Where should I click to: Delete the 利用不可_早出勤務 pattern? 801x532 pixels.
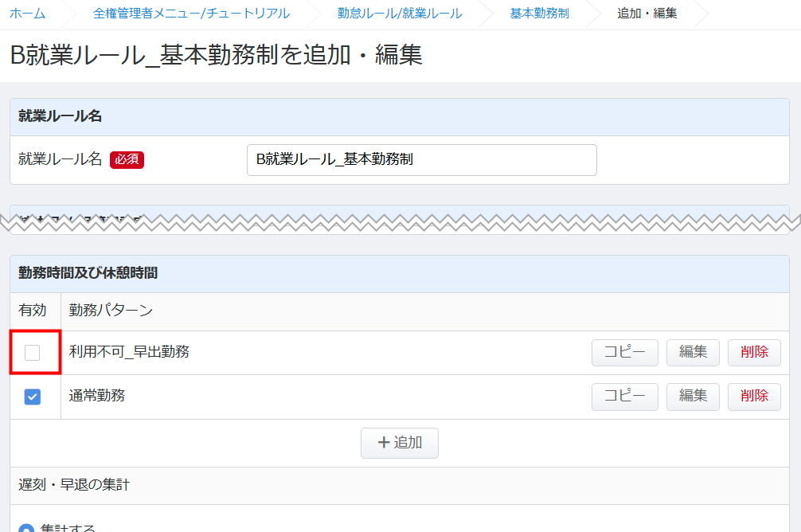point(753,352)
